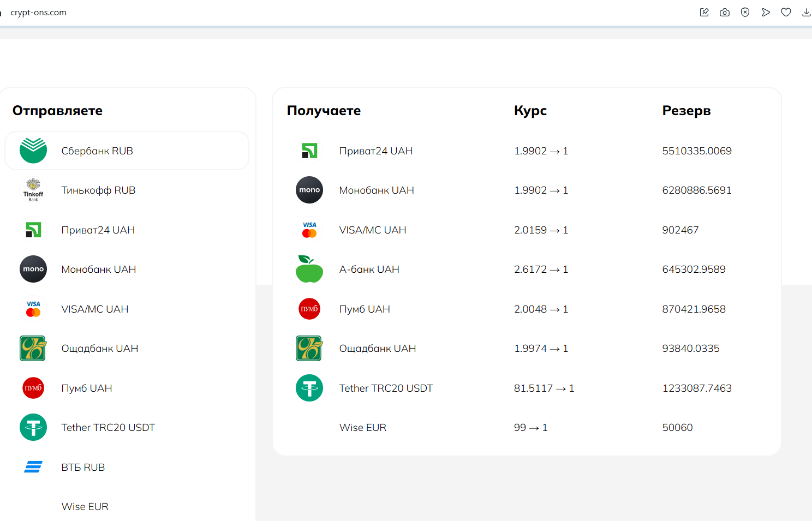
Task: Click the Отправляете heading
Action: (x=57, y=111)
